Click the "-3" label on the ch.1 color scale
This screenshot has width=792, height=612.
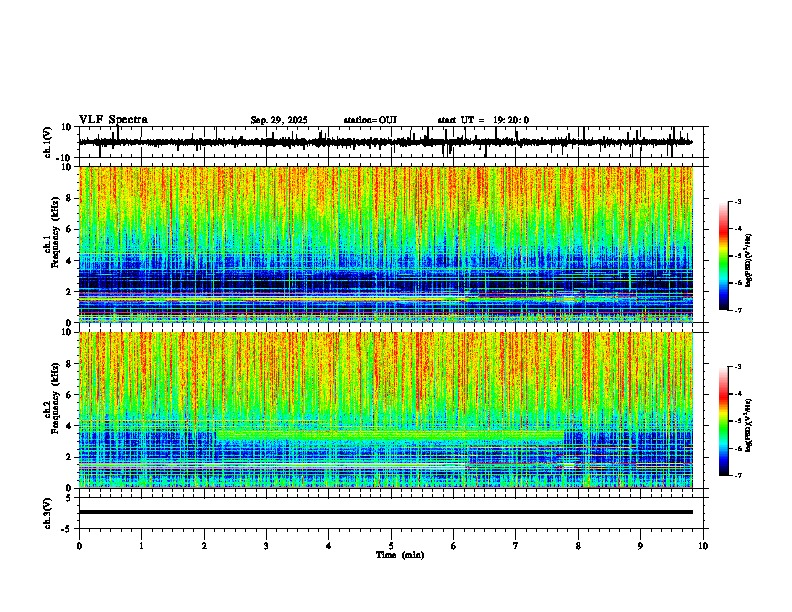[737, 201]
